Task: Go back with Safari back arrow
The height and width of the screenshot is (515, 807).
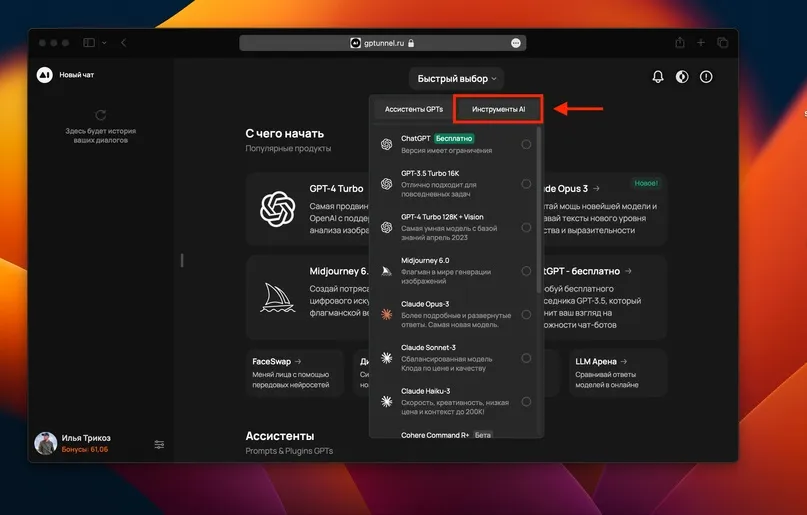Action: (x=124, y=43)
